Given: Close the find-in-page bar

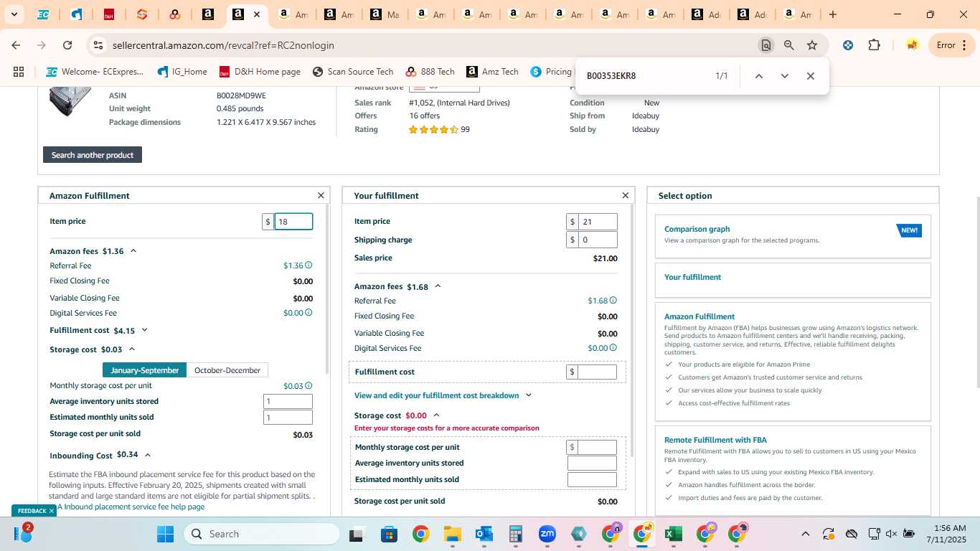Looking at the screenshot, I should click(x=810, y=76).
